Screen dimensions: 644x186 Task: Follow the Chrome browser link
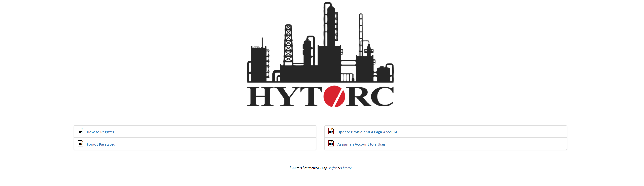346,168
